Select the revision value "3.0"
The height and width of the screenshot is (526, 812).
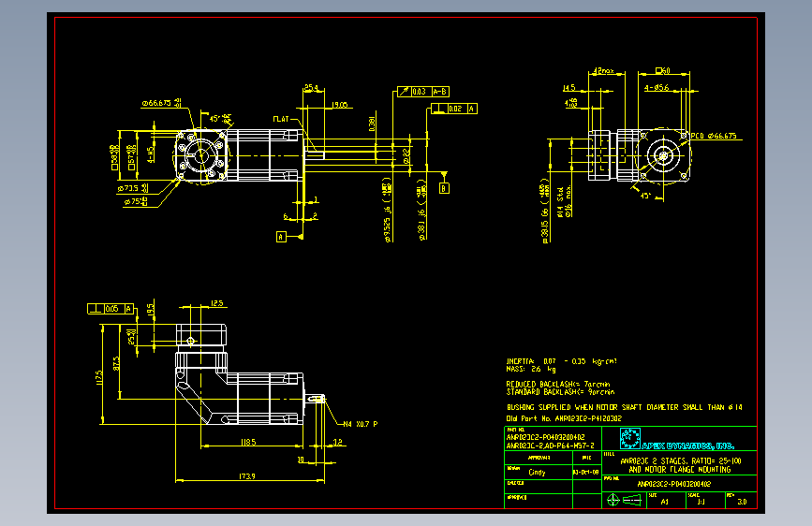(x=742, y=502)
